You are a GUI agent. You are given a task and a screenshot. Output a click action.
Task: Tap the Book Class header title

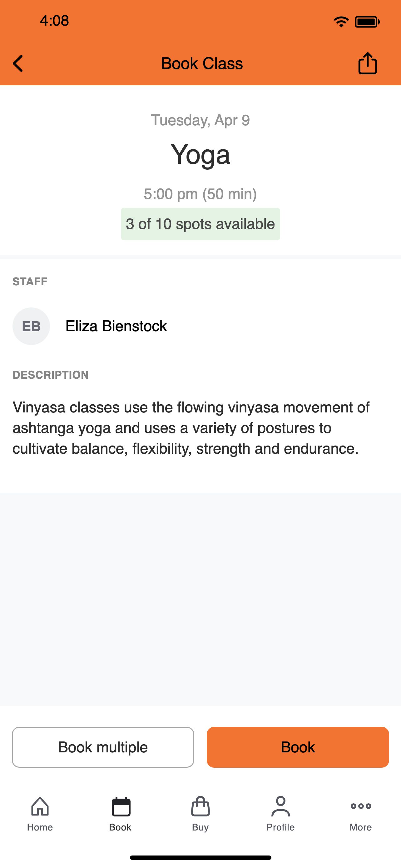click(202, 63)
